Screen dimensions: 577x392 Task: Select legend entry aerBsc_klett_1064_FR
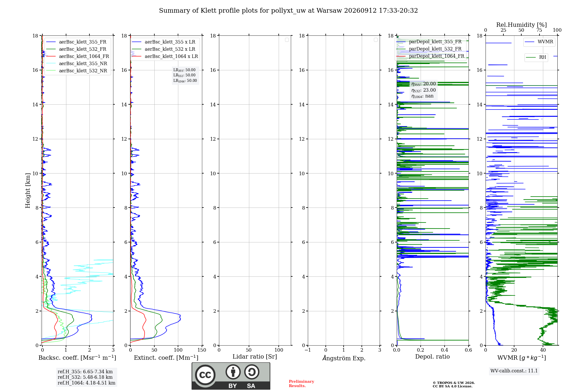pyautogui.click(x=84, y=56)
